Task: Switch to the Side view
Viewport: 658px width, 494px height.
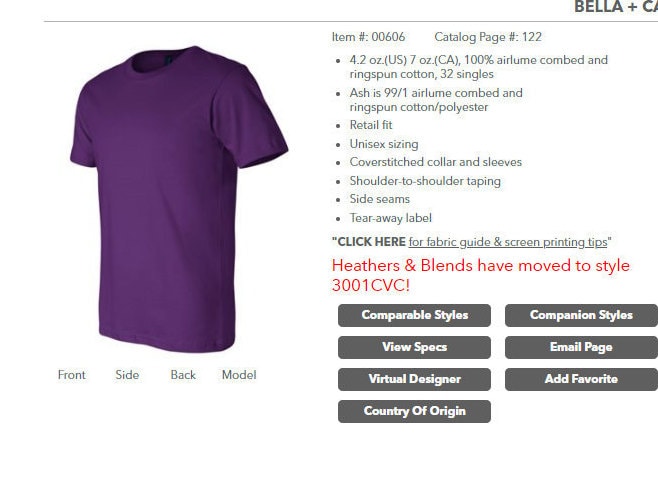Action: tap(127, 374)
